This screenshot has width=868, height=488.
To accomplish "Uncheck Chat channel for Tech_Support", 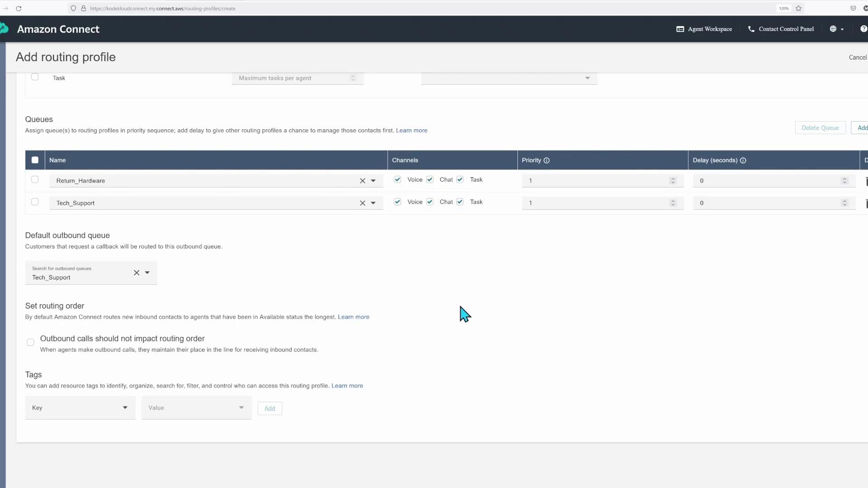I will (x=430, y=202).
